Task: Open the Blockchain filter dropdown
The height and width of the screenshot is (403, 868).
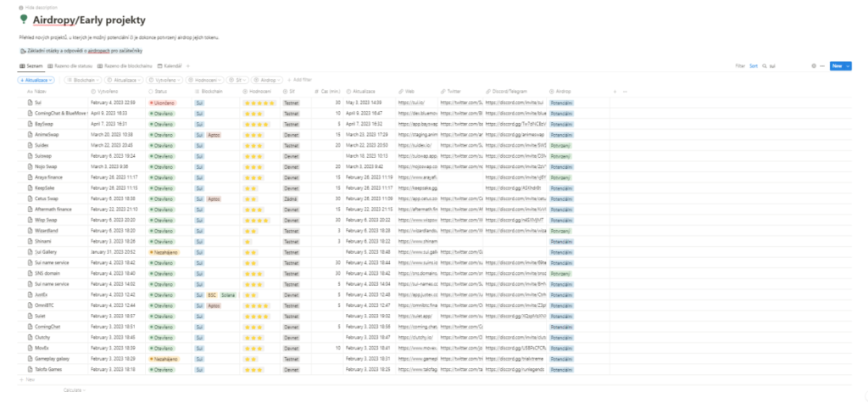Action: click(85, 79)
